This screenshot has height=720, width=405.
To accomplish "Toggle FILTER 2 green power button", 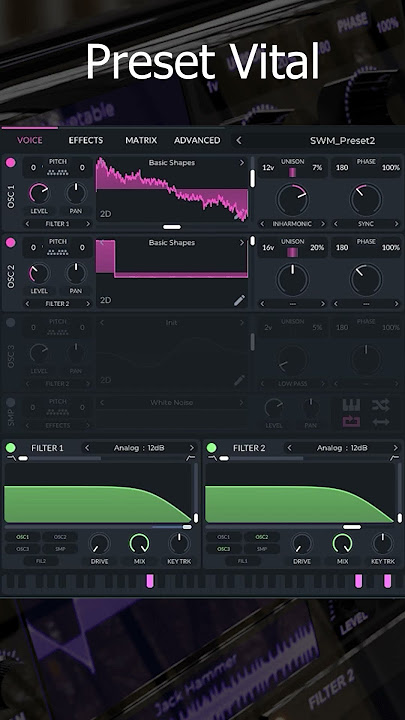I will pyautogui.click(x=211, y=448).
